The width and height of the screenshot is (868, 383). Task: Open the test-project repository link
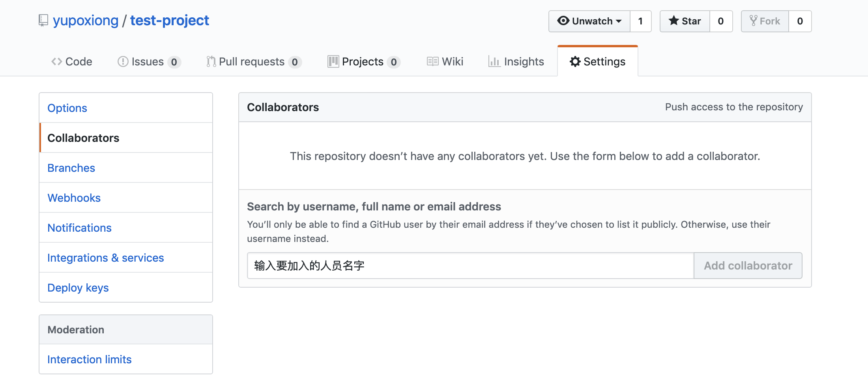170,20
